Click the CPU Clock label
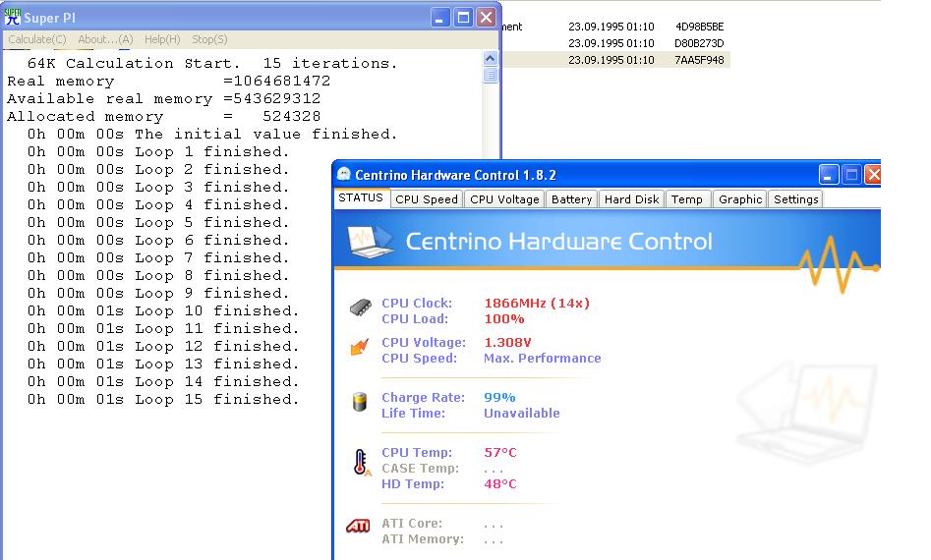Viewport: 931px width, 560px height. click(x=417, y=304)
